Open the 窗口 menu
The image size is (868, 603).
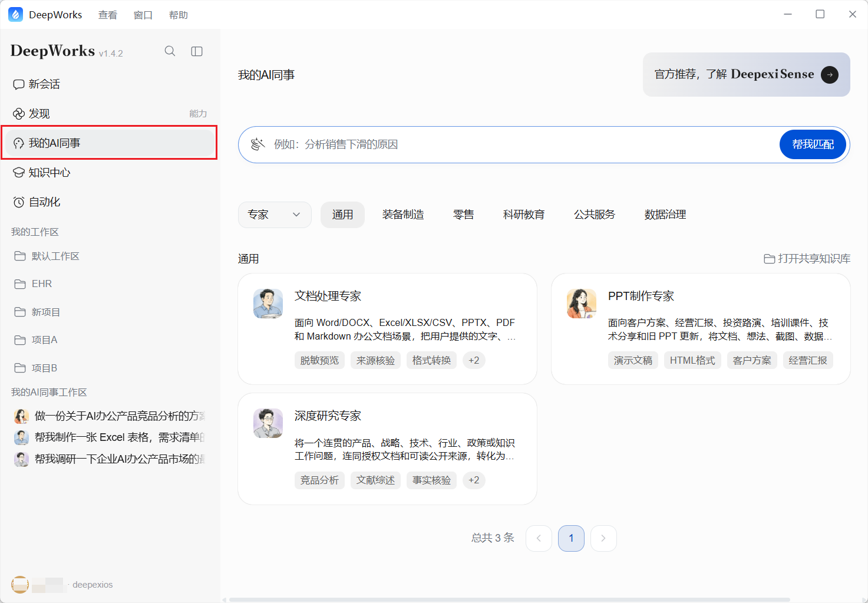click(143, 15)
